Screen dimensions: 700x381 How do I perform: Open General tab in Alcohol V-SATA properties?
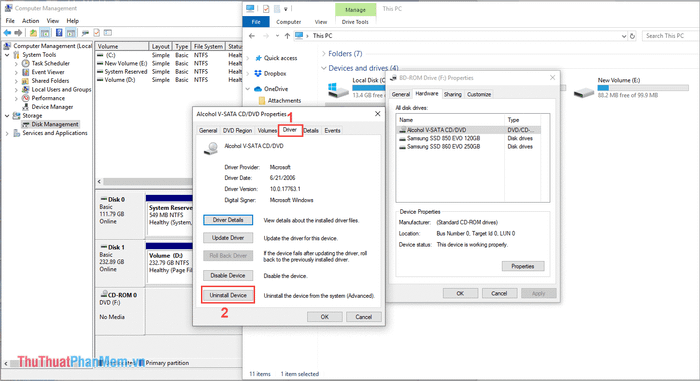[x=208, y=130]
